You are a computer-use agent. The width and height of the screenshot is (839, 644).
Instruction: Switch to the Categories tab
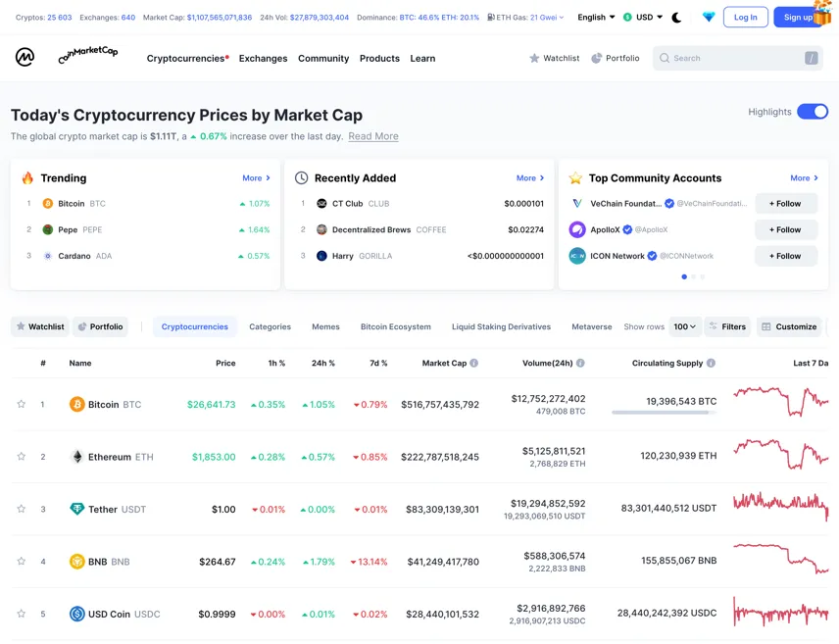tap(270, 326)
